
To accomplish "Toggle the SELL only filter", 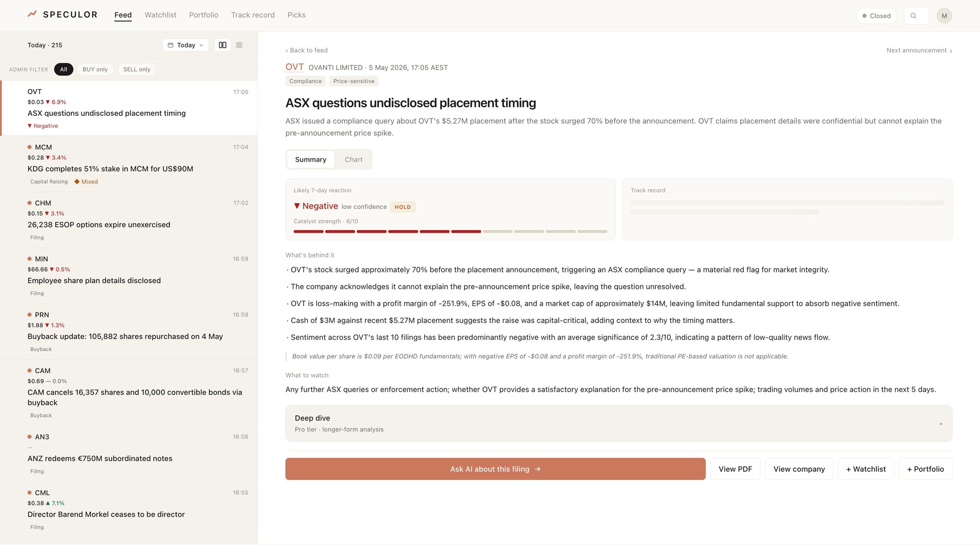I will pos(137,69).
